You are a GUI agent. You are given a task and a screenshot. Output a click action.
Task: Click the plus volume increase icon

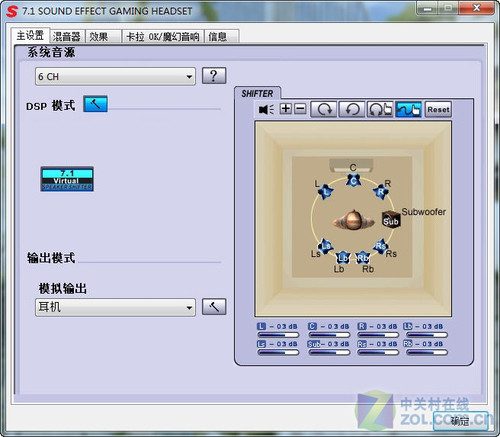click(x=286, y=109)
